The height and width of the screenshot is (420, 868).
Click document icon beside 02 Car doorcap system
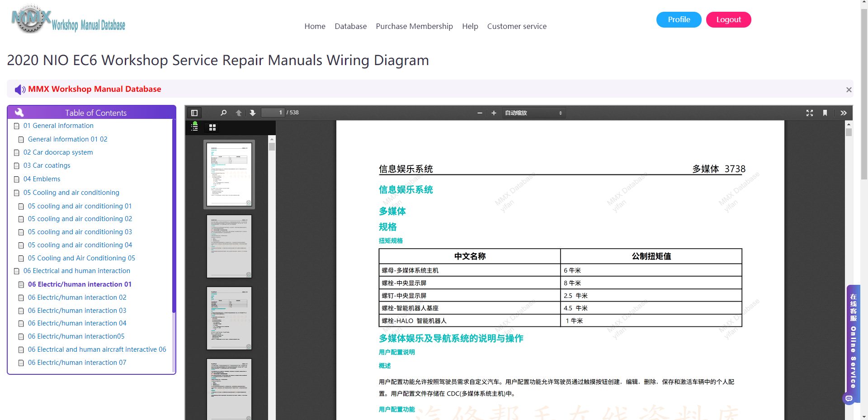click(17, 153)
